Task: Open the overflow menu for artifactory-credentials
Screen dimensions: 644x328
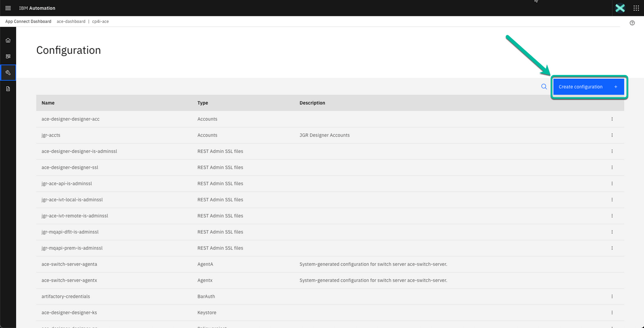Action: click(612, 296)
